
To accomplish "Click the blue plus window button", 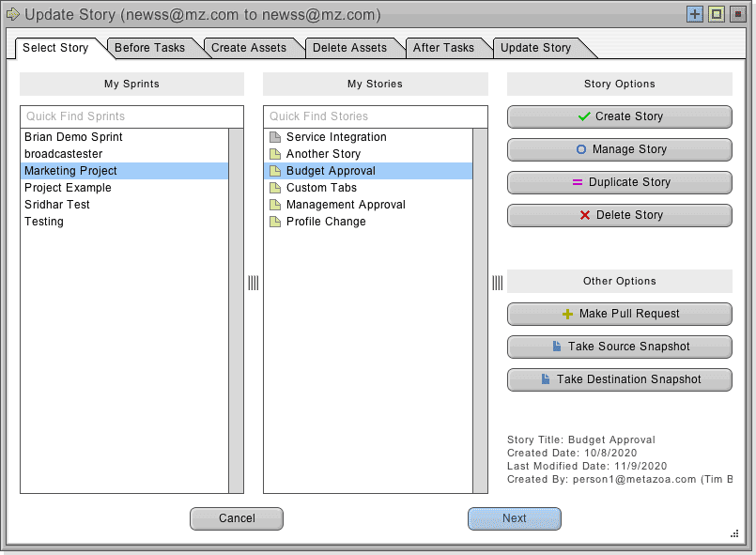I will 695,14.
